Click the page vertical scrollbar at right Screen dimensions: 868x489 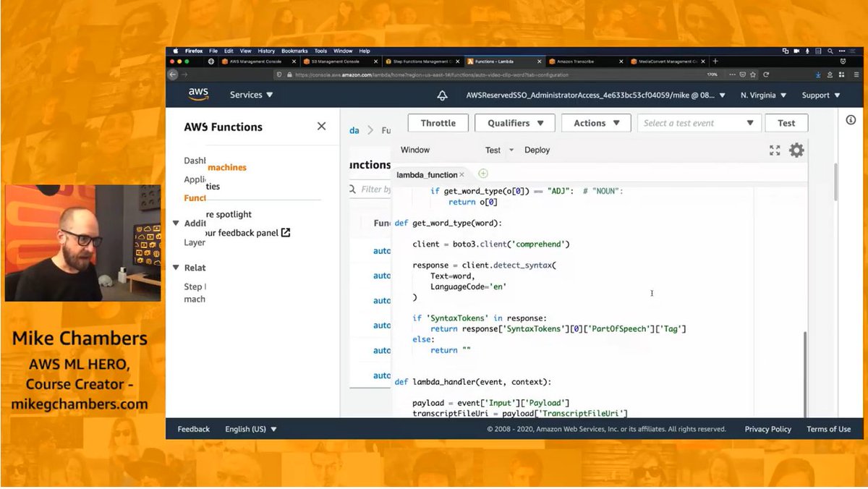click(x=835, y=181)
